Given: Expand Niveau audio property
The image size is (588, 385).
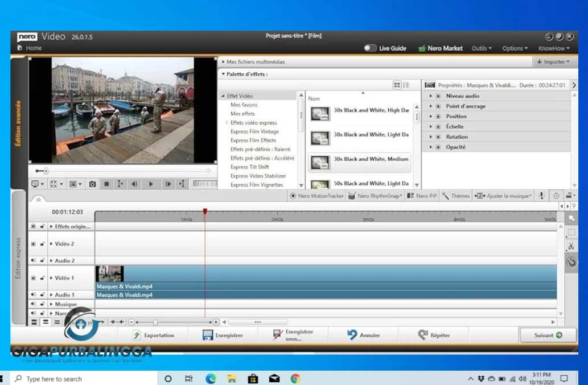Looking at the screenshot, I should tap(430, 96).
